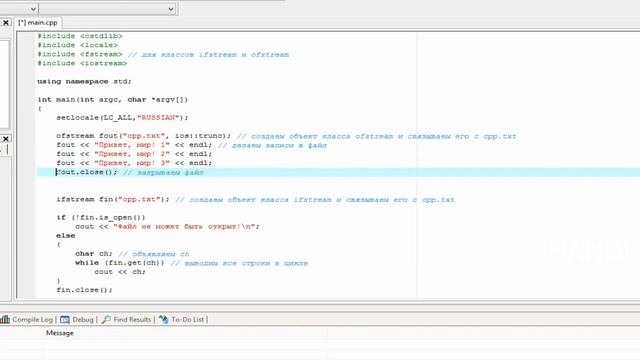
Task: Click the comment after '#include <fstream>'
Action: tap(208, 54)
